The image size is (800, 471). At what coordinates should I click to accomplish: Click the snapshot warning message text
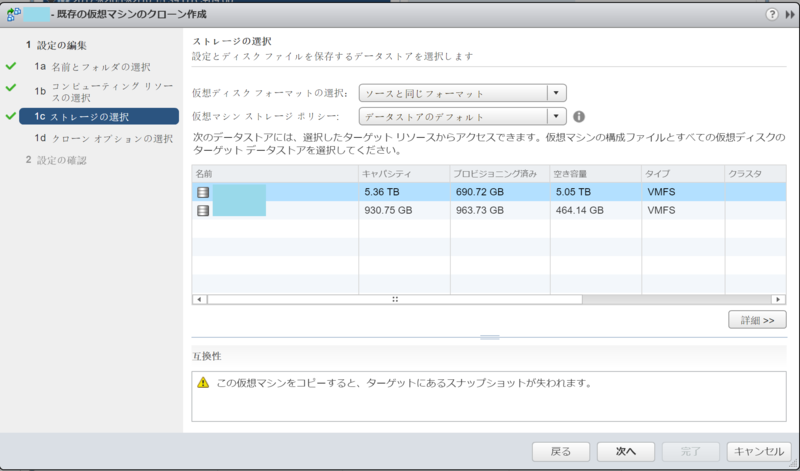click(x=404, y=383)
